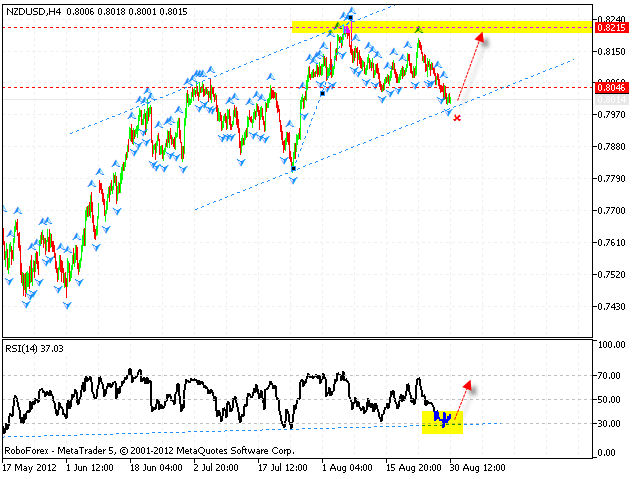Click the NZDUSD,H4 chart title
This screenshot has width=640, height=479.
[x=39, y=9]
